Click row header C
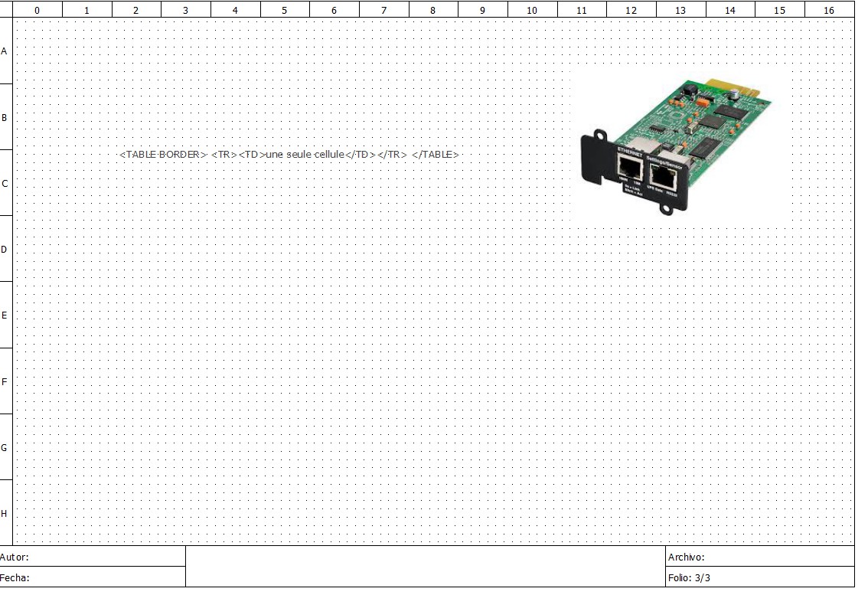The image size is (868, 595). [x=5, y=184]
